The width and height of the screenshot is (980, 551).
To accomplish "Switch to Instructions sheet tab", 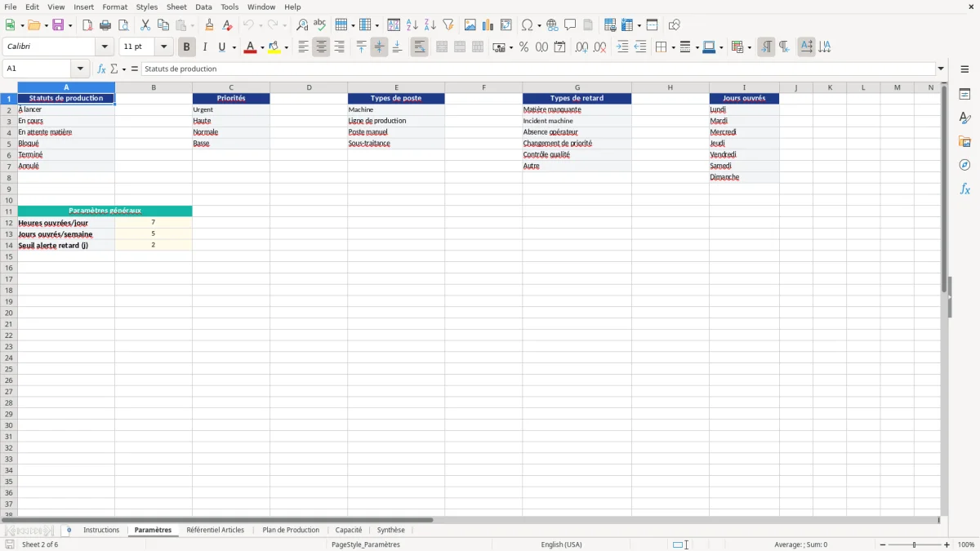I will point(101,530).
